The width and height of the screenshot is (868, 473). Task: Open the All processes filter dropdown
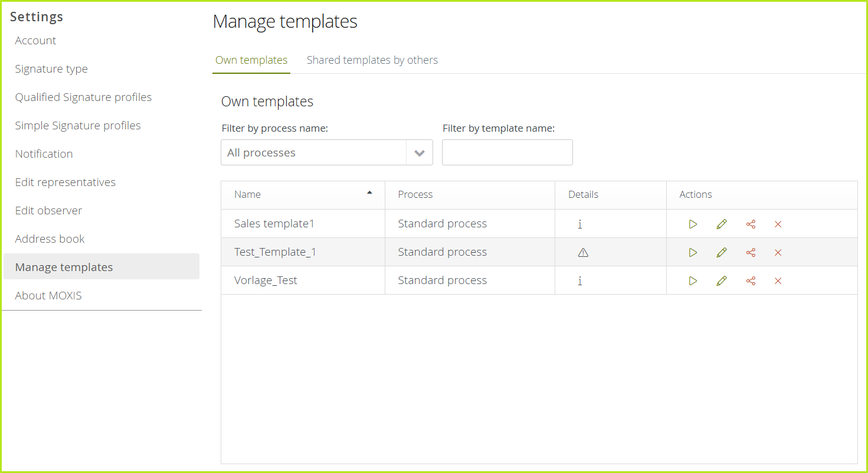(313, 152)
